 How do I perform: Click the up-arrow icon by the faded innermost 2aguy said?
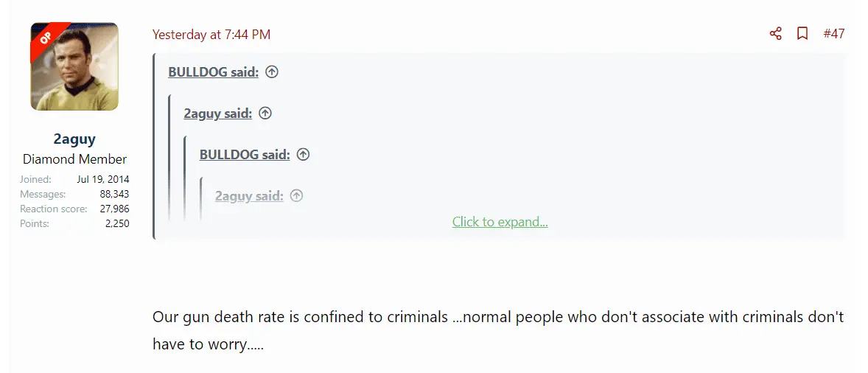click(296, 196)
